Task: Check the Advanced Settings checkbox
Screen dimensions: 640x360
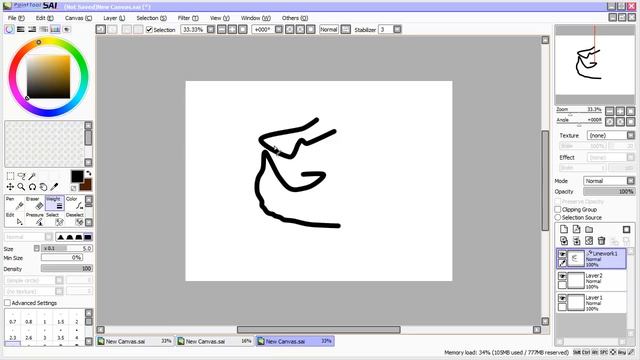Action: pos(7,303)
